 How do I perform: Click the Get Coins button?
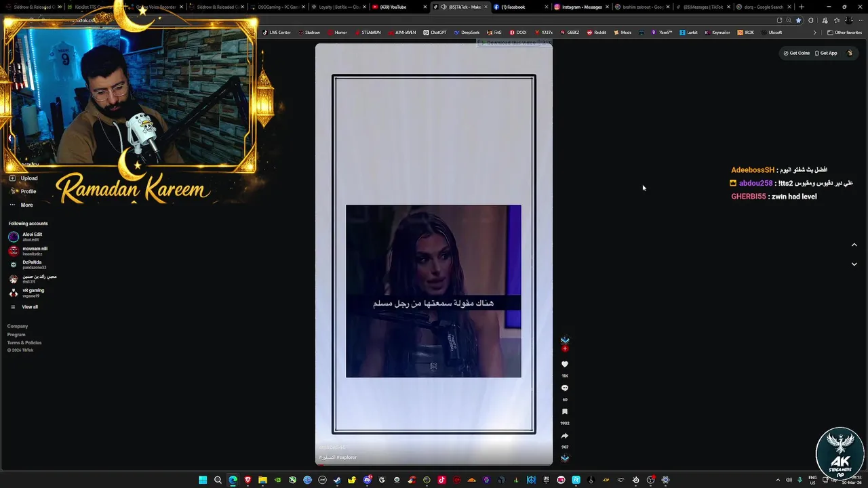pyautogui.click(x=797, y=53)
